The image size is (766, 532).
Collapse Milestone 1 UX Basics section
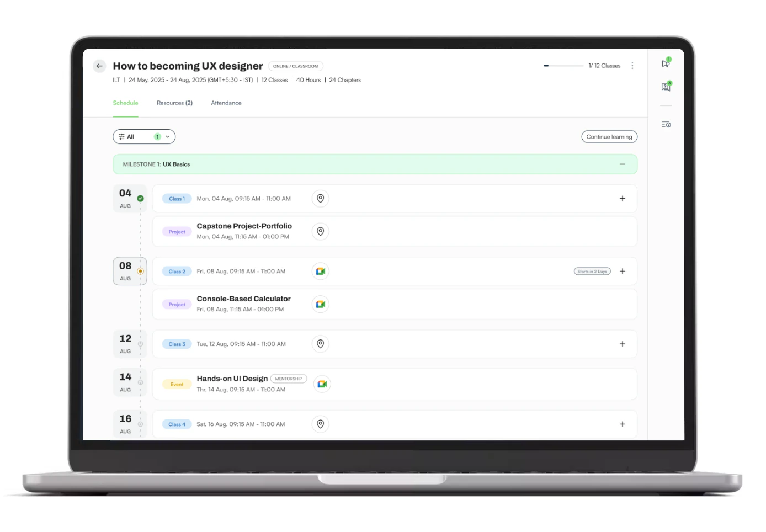623,164
